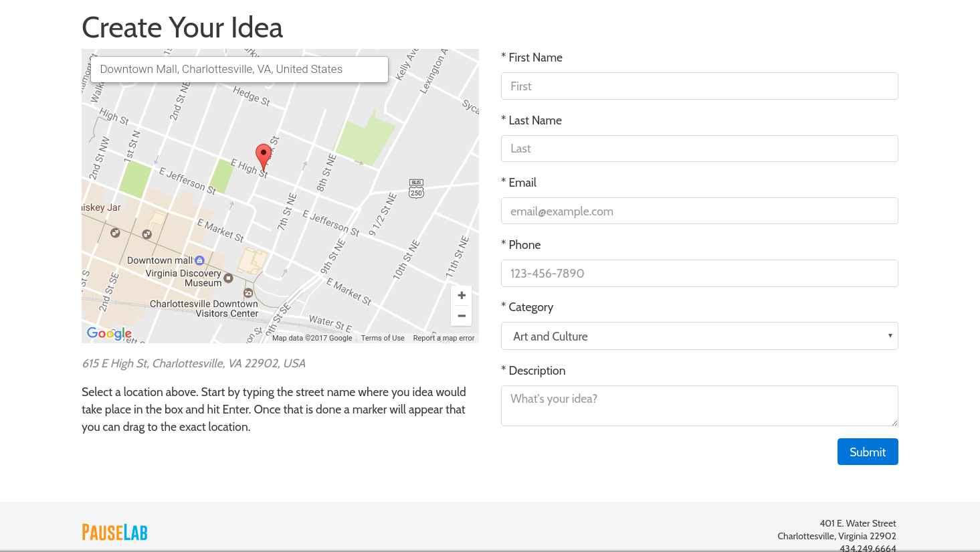Screen dimensions: 980x552
Task: Open the Category dropdown
Action: (699, 336)
